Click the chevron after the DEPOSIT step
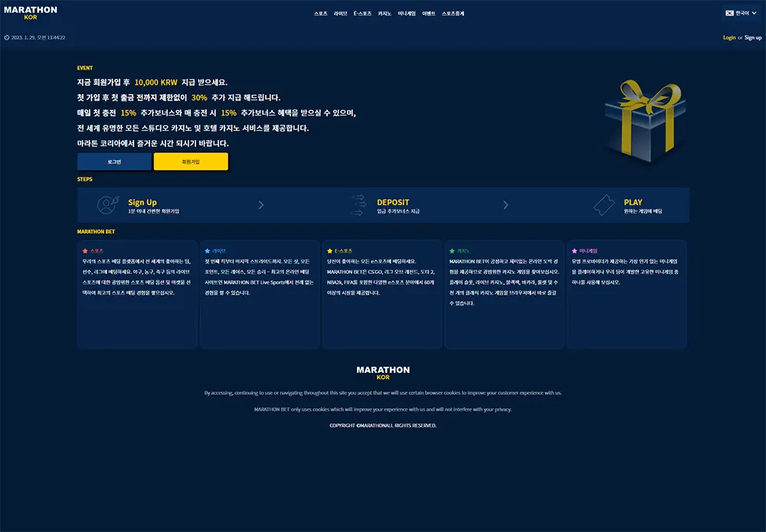The width and height of the screenshot is (766, 532). tap(506, 205)
